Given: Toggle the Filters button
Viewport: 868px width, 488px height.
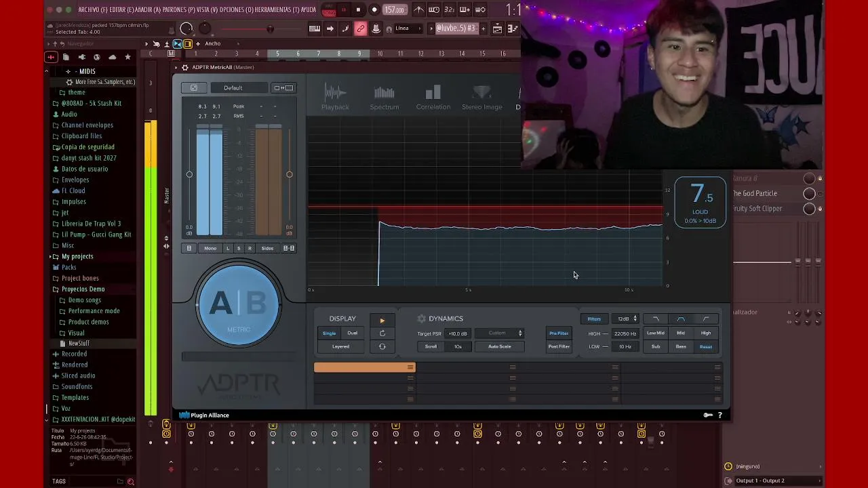Looking at the screenshot, I should coord(594,319).
